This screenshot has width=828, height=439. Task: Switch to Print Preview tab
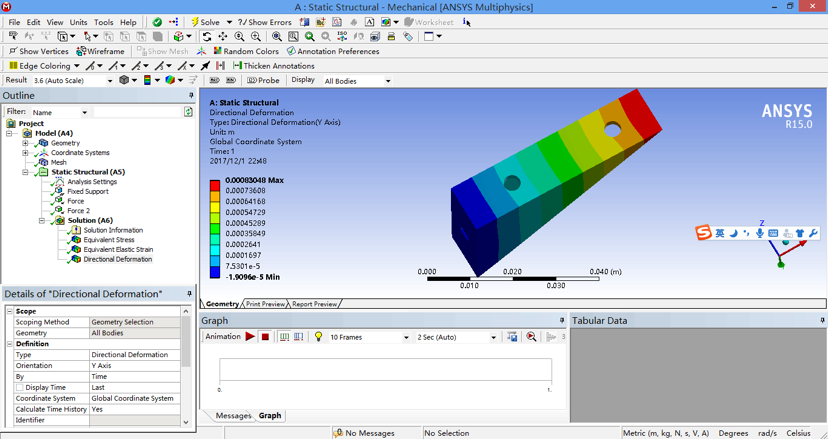[265, 304]
